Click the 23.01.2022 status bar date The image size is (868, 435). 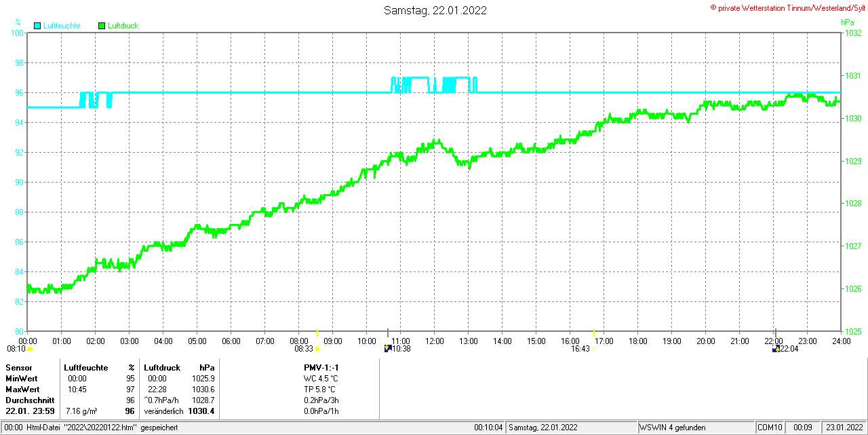pyautogui.click(x=843, y=428)
